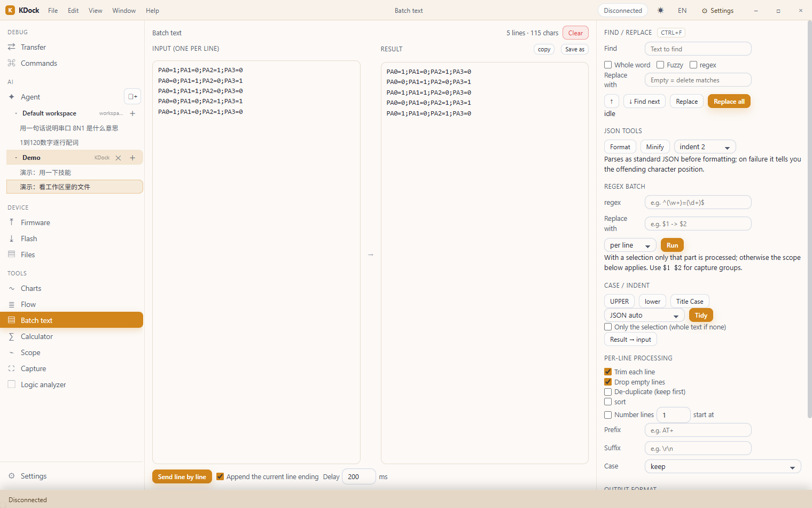Collapse the Demo workspace tree
Viewport: 812px width, 508px height.
16,158
